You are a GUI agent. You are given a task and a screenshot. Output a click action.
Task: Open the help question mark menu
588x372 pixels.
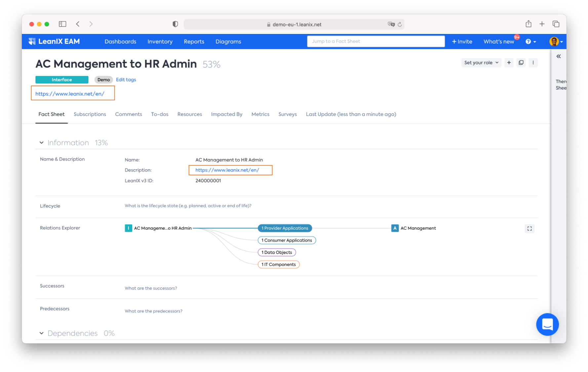point(530,42)
